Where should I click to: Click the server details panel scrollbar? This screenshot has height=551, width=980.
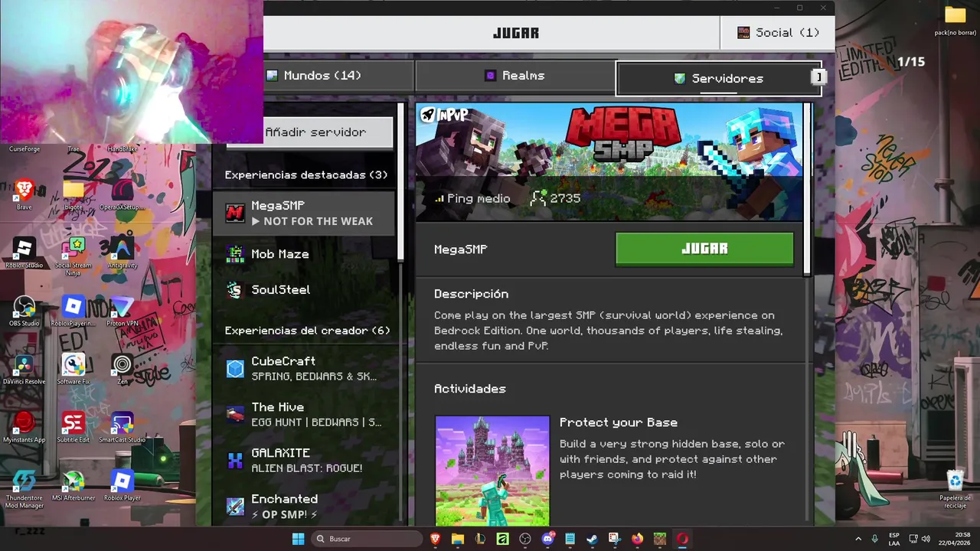coord(807,189)
